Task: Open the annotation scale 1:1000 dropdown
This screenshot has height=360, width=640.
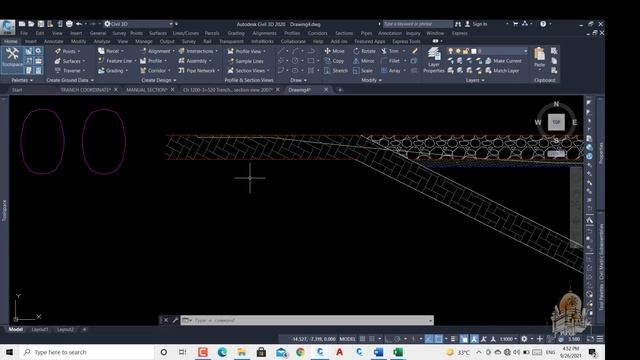Action: (508, 339)
